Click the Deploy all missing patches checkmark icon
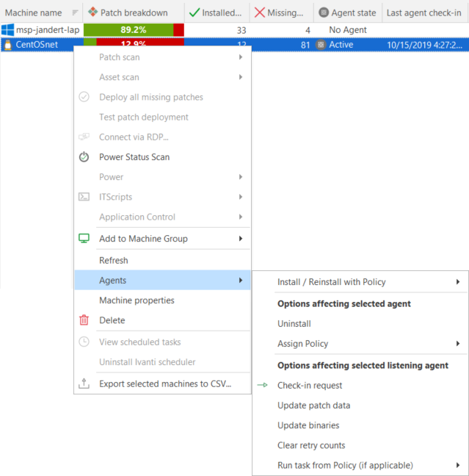This screenshot has height=476, width=469. point(84,97)
